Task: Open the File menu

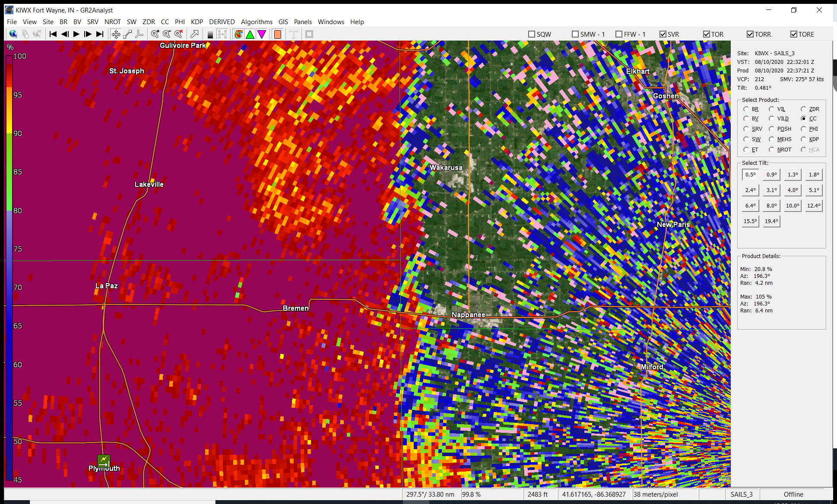Action: click(x=12, y=22)
